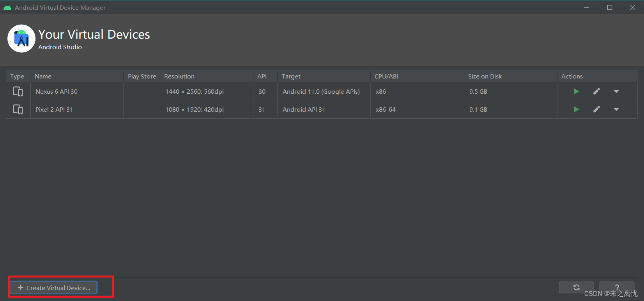
Task: Sort by Size on Disk column header
Action: pyautogui.click(x=511, y=77)
